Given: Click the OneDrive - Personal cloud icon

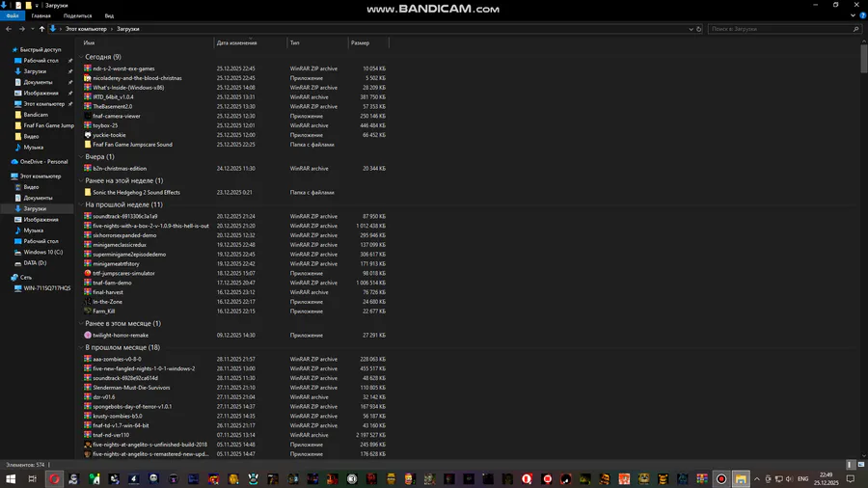Looking at the screenshot, I should [x=14, y=162].
